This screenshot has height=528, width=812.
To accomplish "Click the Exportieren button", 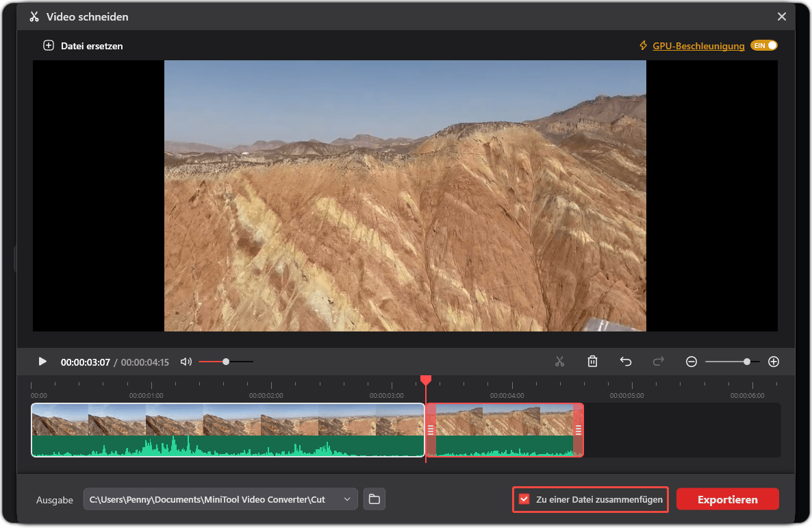I will pyautogui.click(x=727, y=499).
